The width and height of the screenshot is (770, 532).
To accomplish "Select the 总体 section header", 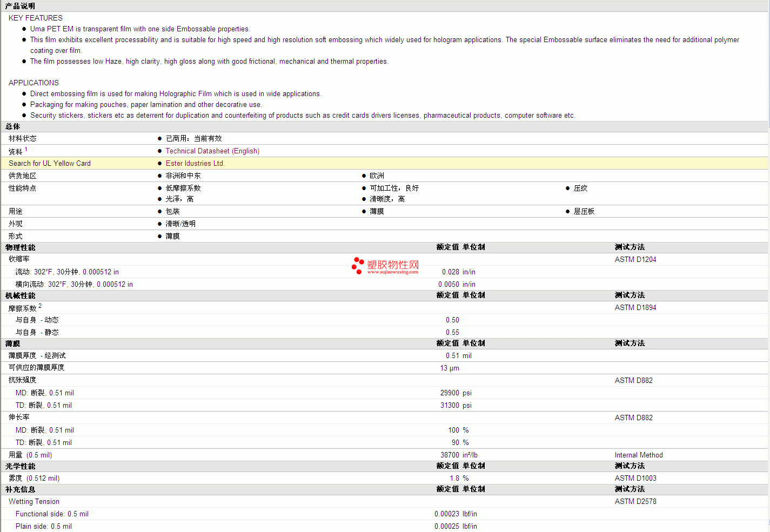I will [12, 127].
